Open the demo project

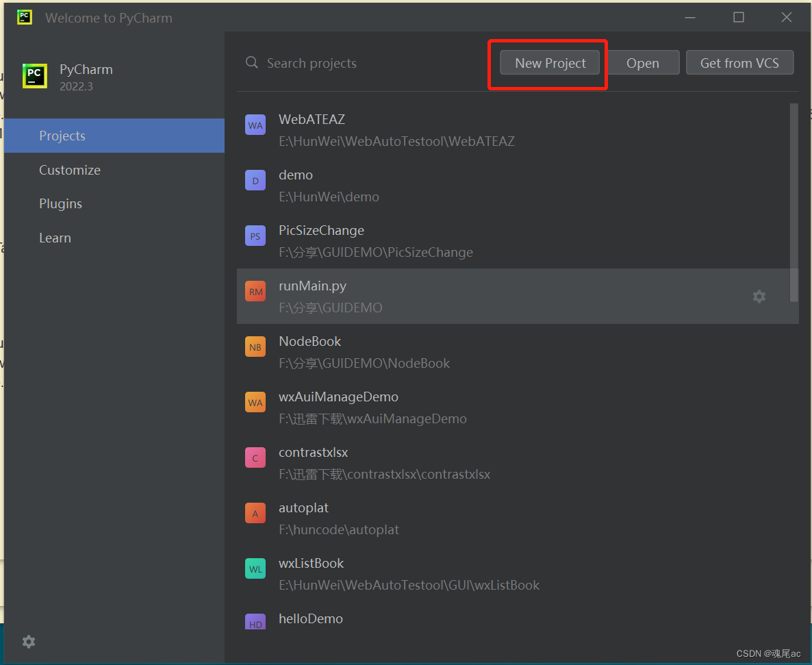click(518, 186)
